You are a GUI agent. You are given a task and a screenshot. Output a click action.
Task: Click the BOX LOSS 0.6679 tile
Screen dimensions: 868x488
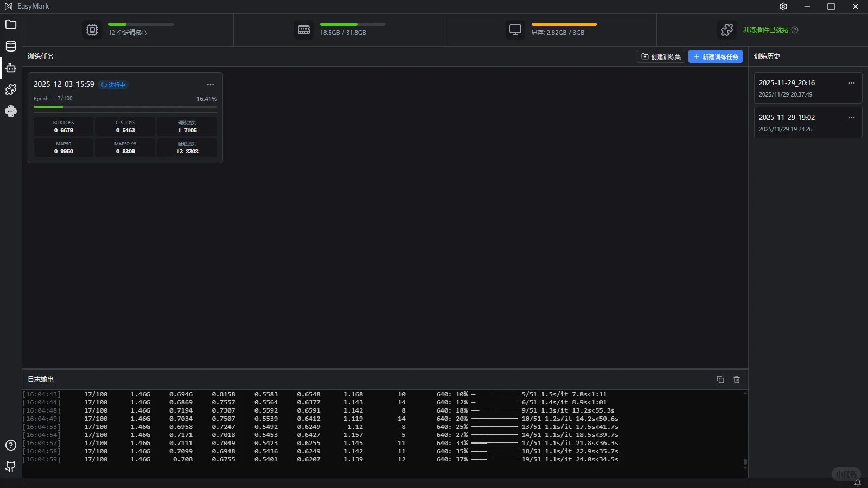coord(63,126)
